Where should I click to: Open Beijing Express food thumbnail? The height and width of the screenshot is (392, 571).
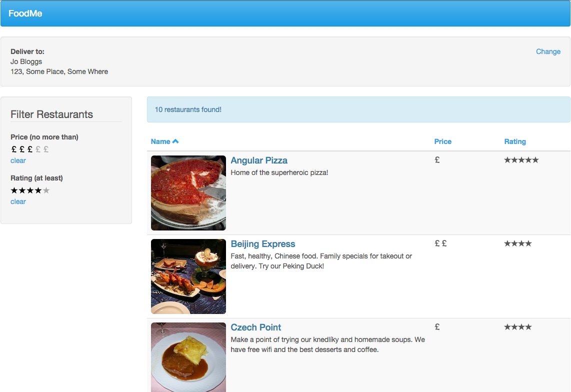pyautogui.click(x=188, y=276)
